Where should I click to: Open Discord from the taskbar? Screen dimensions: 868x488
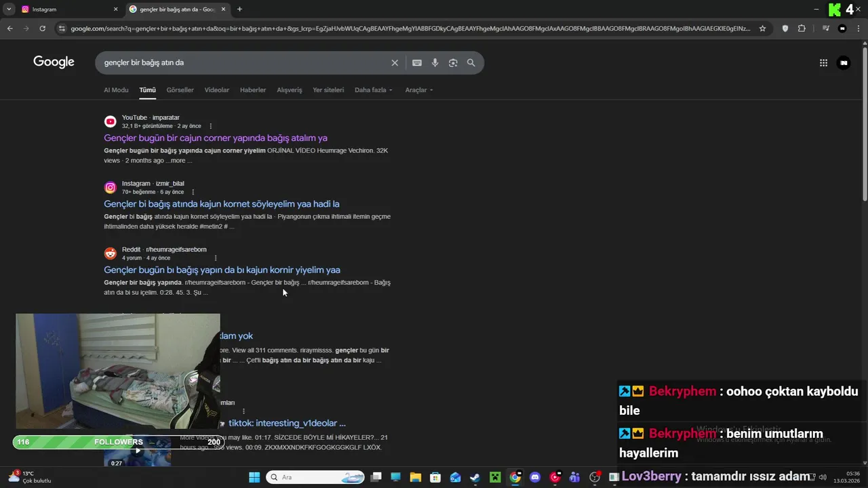pos(535,477)
